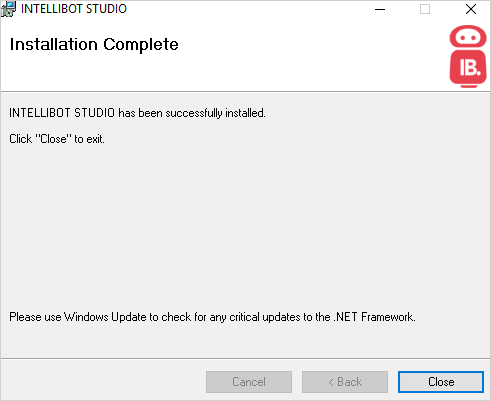Click the words .NET Framework in the notice
The height and width of the screenshot is (401, 491).
pyautogui.click(x=374, y=317)
